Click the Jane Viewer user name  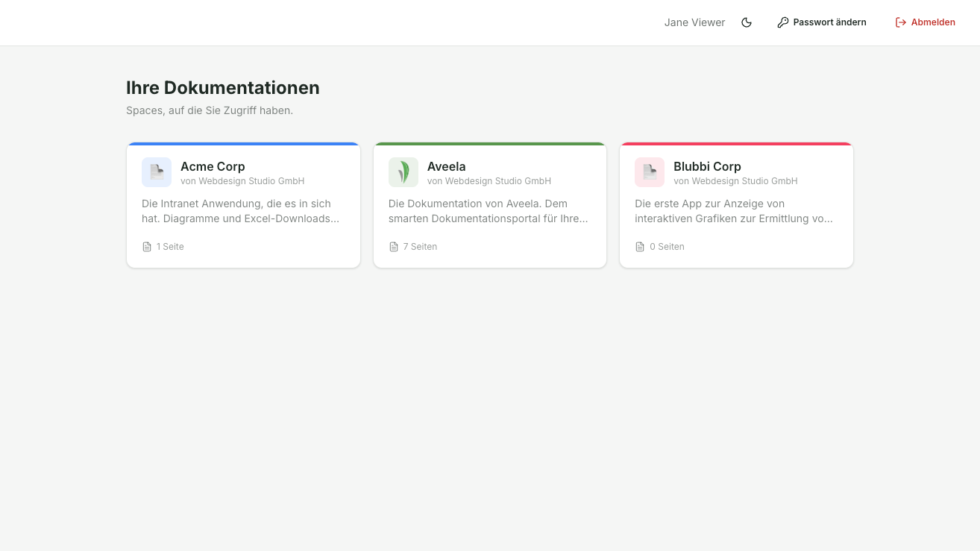[x=694, y=22]
